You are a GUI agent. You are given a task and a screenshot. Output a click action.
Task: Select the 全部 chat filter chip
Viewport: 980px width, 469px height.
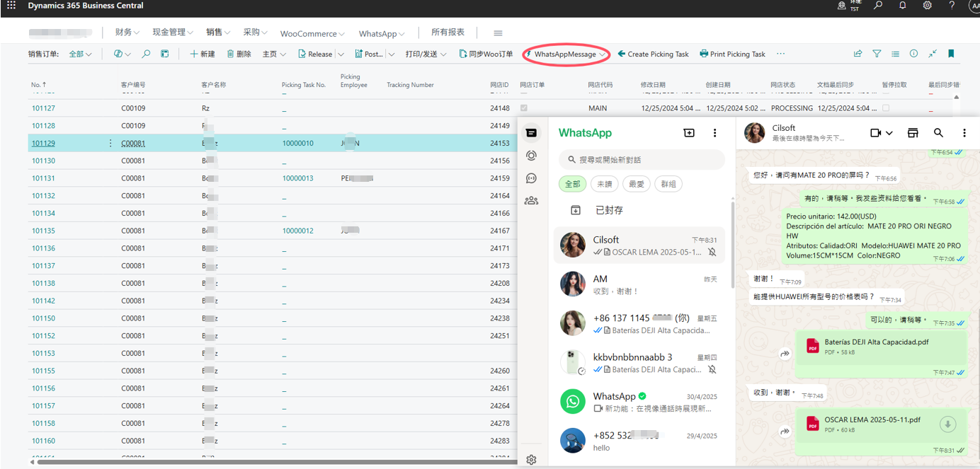(572, 184)
